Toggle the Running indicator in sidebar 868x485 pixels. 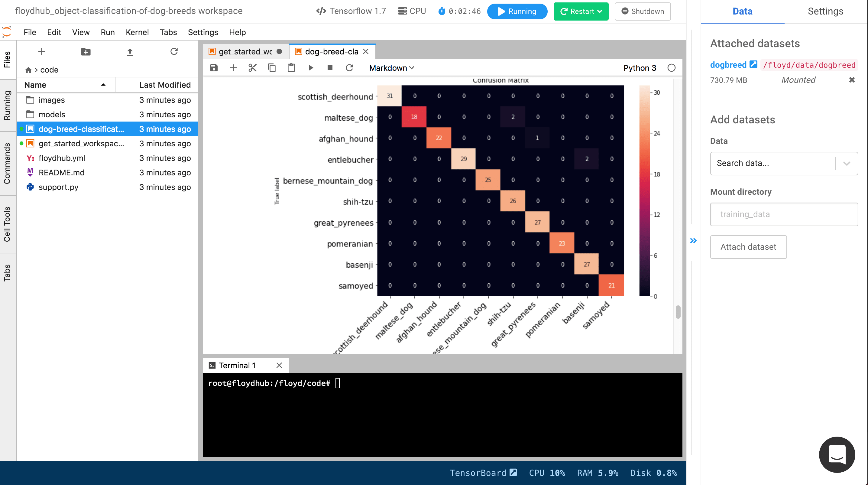click(x=8, y=110)
